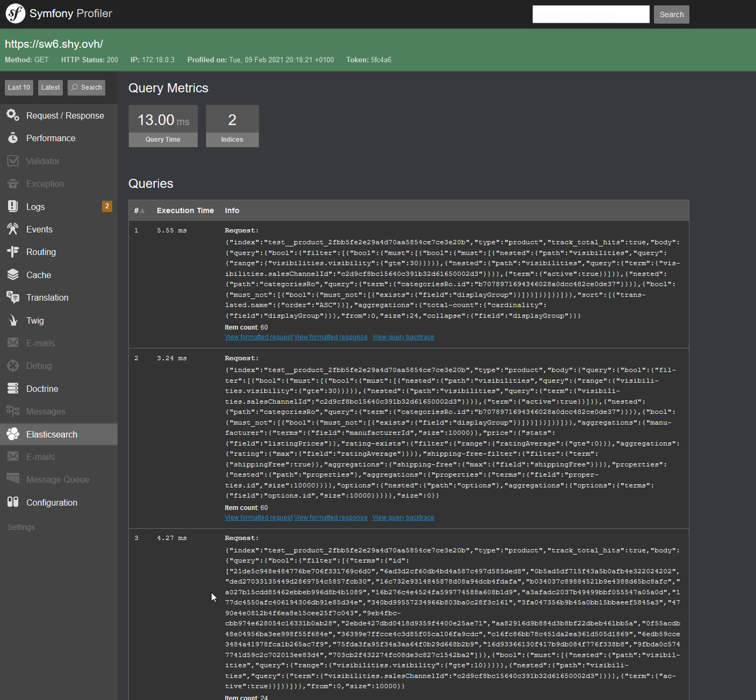The width and height of the screenshot is (756, 700).
Task: Click the 3.24 ms execution time cell
Action: pyautogui.click(x=172, y=358)
